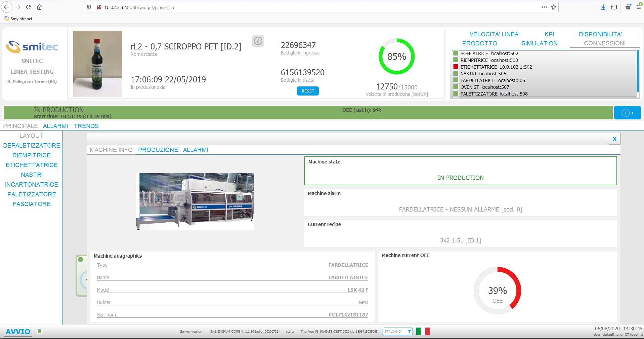This screenshot has width=644, height=339.
Task: Show site security shield info
Action: tap(89, 7)
